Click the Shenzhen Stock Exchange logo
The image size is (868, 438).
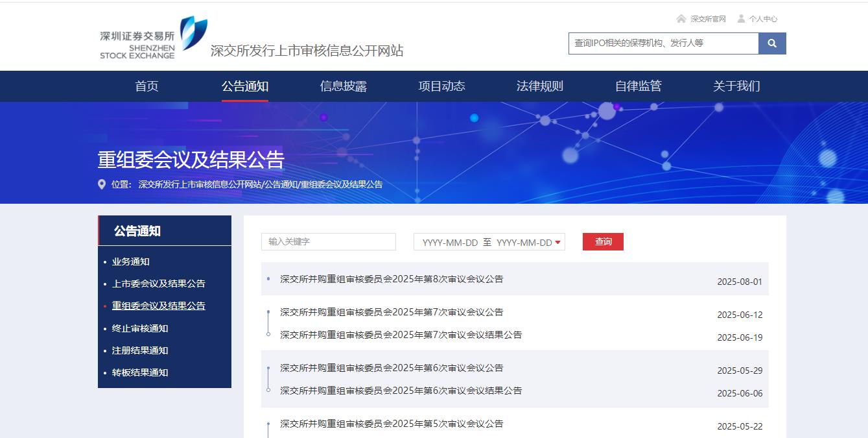pos(154,38)
